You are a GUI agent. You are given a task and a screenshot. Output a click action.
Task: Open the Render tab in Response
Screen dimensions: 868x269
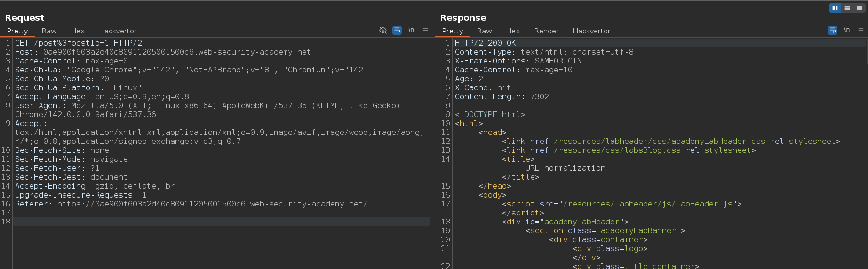pyautogui.click(x=546, y=31)
